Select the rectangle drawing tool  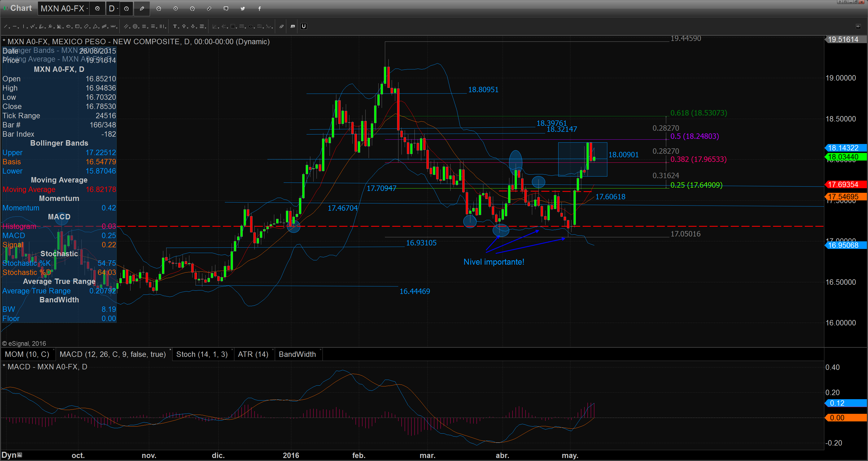tap(77, 26)
